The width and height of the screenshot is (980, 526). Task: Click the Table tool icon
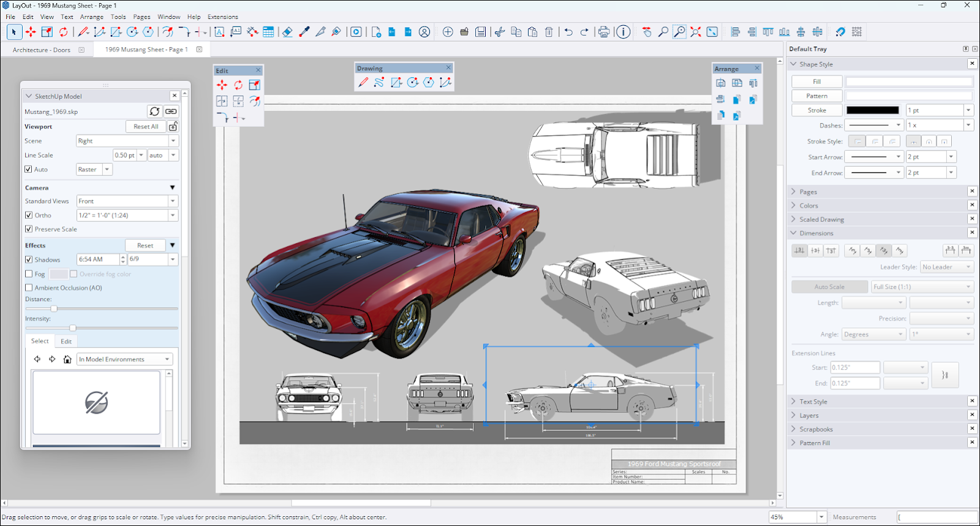[268, 32]
